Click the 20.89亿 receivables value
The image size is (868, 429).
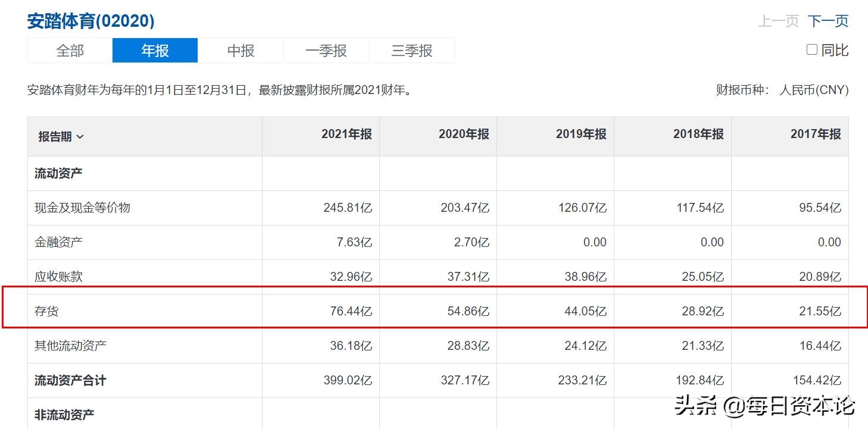pyautogui.click(x=820, y=277)
